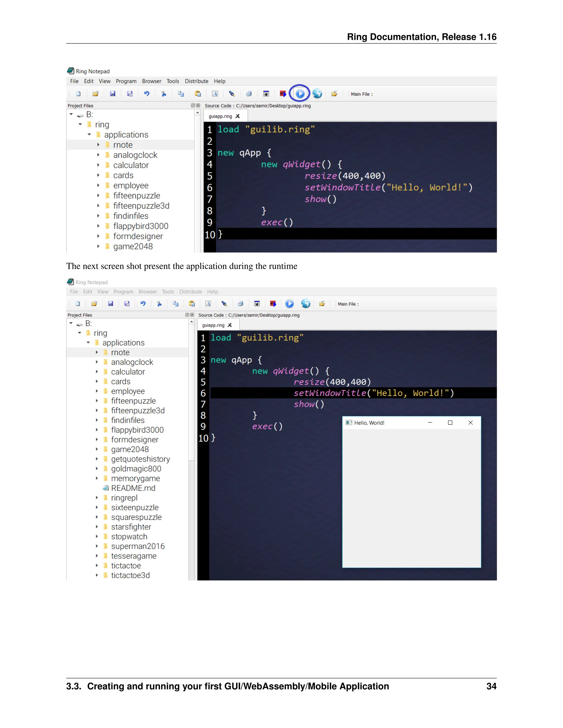The height and width of the screenshot is (728, 563).
Task: Click the Paste clipboard icon in bottom screenshot toolbar
Action: click(x=192, y=303)
